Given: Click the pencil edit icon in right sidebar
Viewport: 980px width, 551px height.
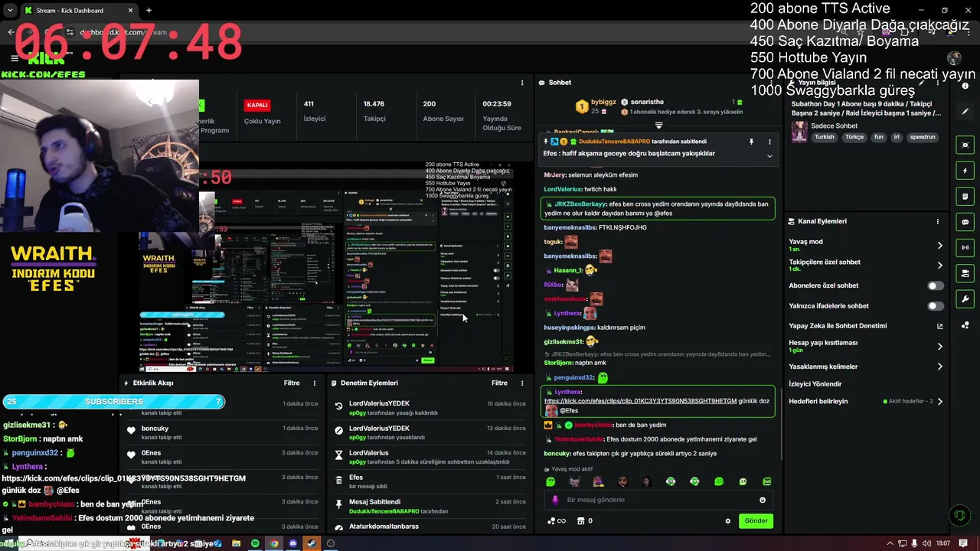Looking at the screenshot, I should pyautogui.click(x=965, y=112).
